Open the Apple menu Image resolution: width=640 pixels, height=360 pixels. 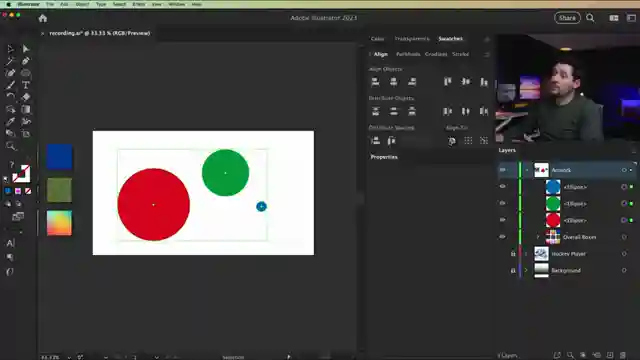point(8,4)
